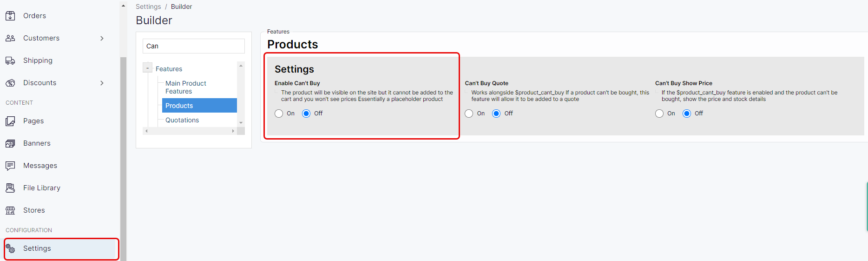This screenshot has width=868, height=261.
Task: Click the tree horizontal scrollbar track
Action: pos(190,131)
